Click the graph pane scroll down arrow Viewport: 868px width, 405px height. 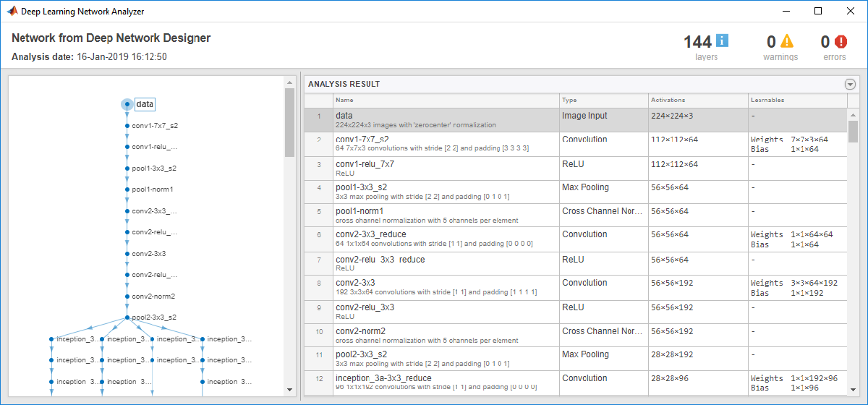(x=290, y=388)
